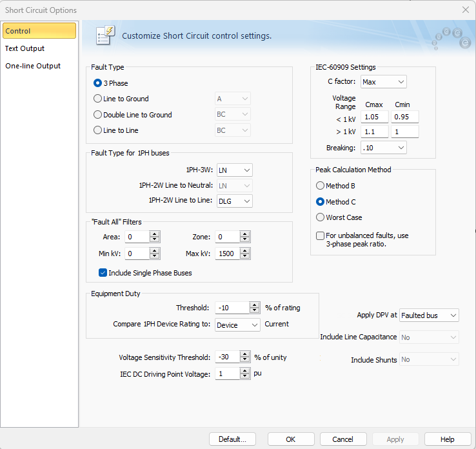Click the Cmax field for < 1 kV
The width and height of the screenshot is (476, 449).
tap(374, 117)
